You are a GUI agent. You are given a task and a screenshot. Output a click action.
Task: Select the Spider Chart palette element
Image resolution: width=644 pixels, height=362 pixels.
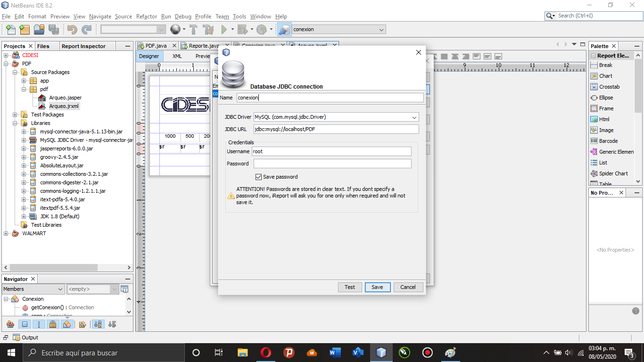tap(609, 173)
